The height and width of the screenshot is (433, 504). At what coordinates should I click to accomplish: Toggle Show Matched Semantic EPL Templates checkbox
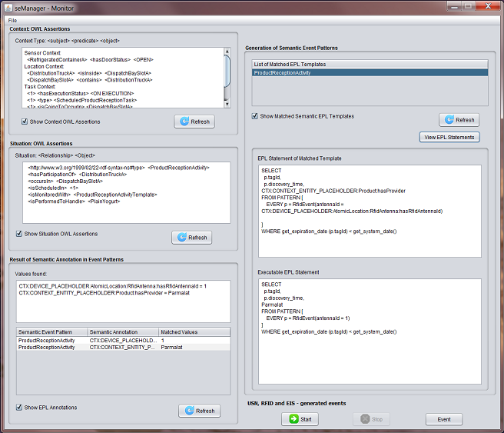click(255, 116)
